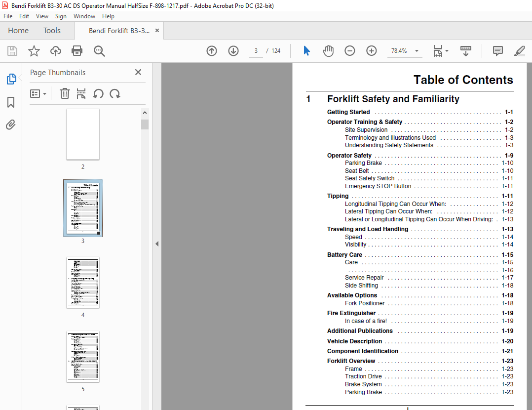Image resolution: width=532 pixels, height=410 pixels.
Task: Add a bookmark star to the file
Action: coord(34,51)
